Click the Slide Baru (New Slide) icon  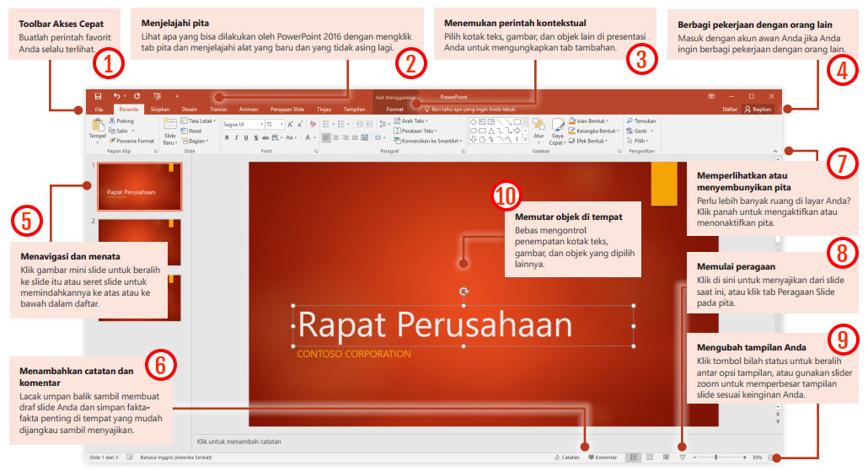coord(170,125)
